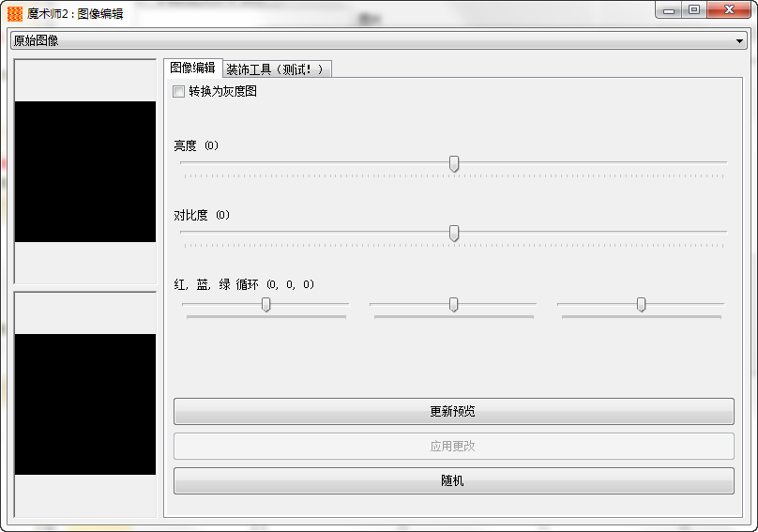758x532 pixels.
Task: Click the 随机 button
Action: 454,480
